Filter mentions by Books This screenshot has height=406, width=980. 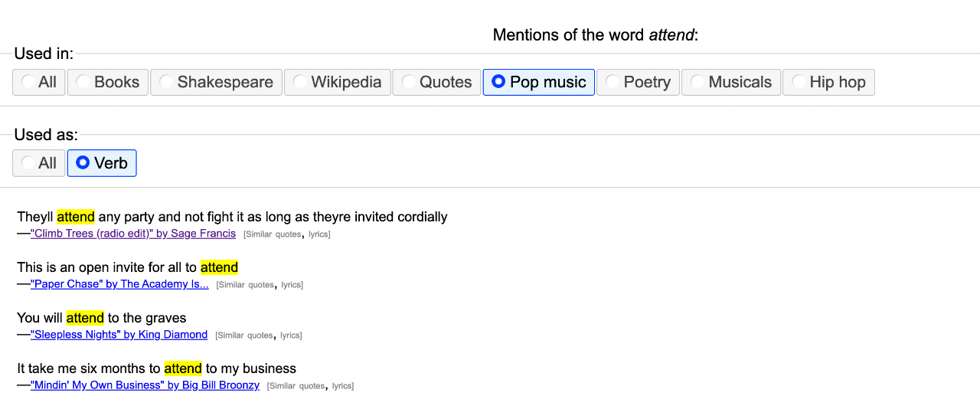(108, 83)
